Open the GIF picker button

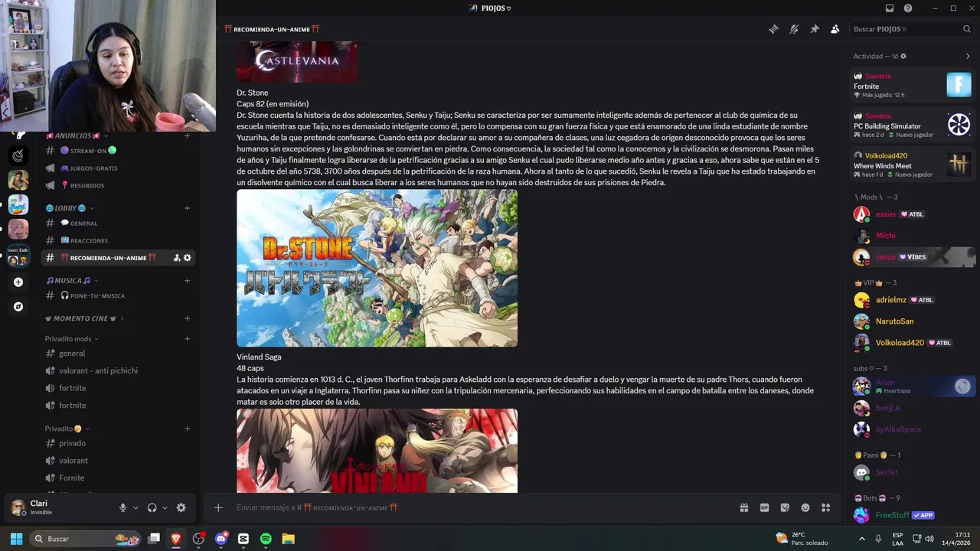pos(764,507)
